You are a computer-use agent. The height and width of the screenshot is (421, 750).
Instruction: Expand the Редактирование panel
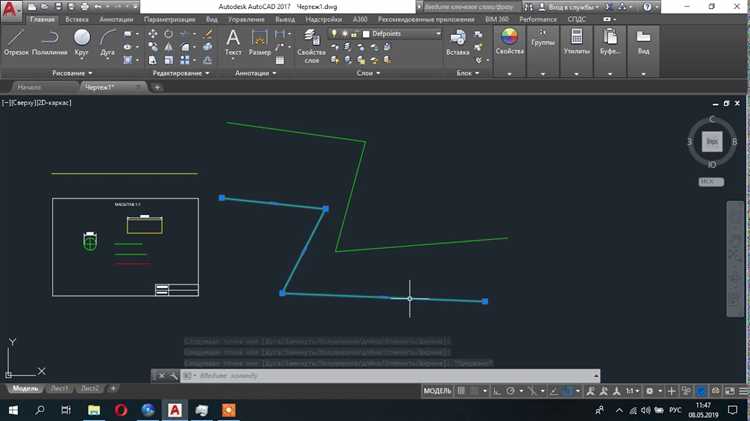pyautogui.click(x=181, y=73)
